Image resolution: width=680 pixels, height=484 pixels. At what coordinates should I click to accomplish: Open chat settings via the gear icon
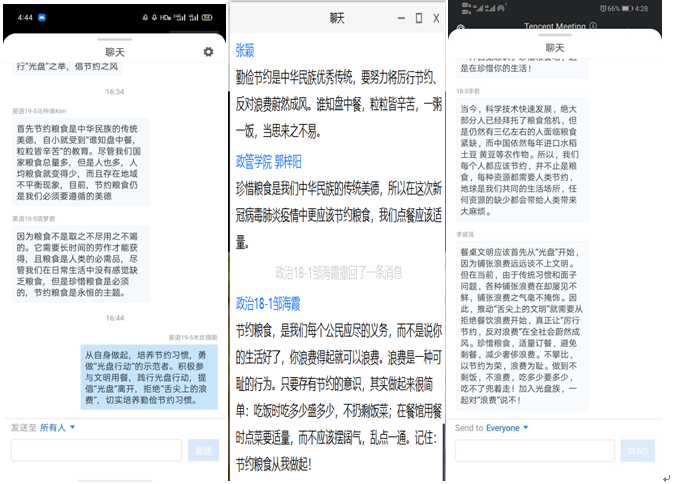(208, 52)
